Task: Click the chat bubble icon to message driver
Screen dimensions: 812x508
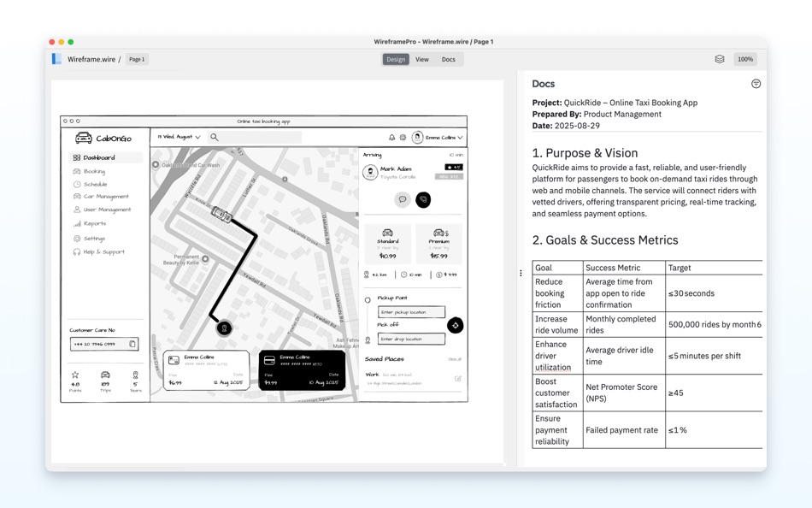Action: point(403,200)
